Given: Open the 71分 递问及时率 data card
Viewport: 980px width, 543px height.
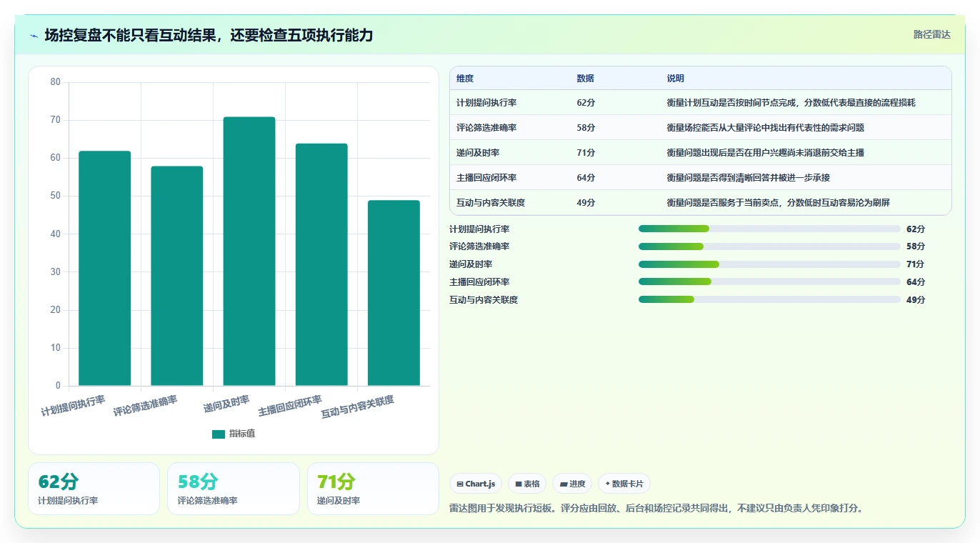Looking at the screenshot, I should (373, 489).
